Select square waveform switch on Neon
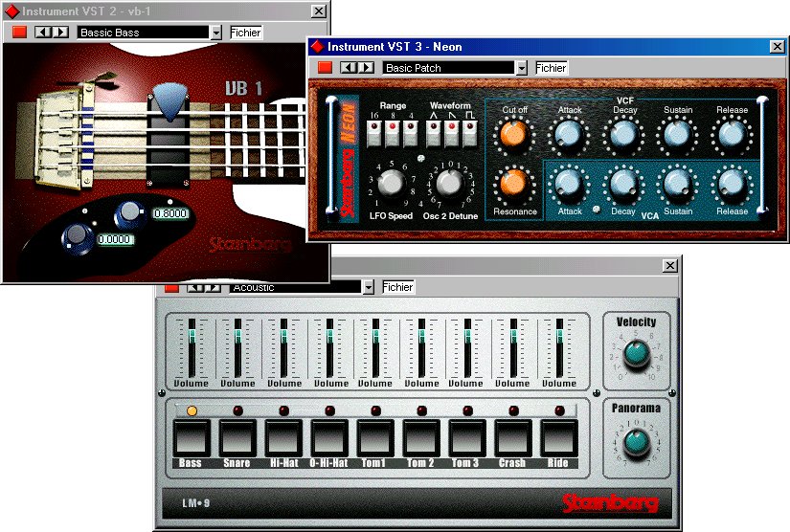The width and height of the screenshot is (790, 532). coord(469,133)
